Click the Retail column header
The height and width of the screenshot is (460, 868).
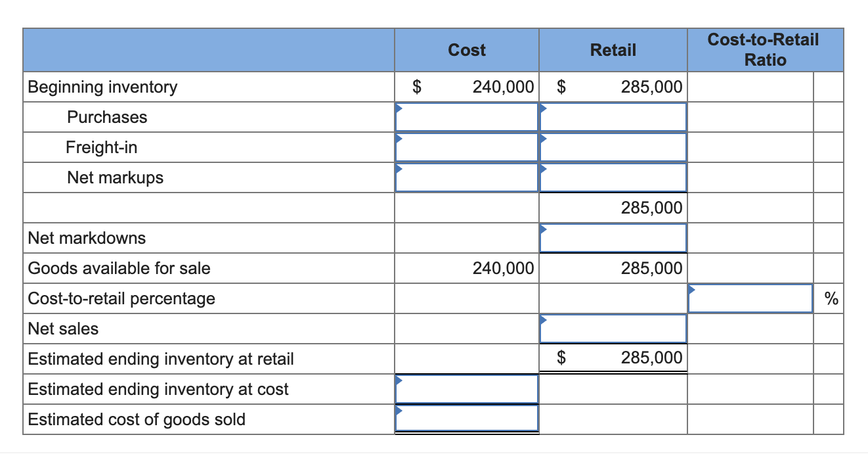pyautogui.click(x=613, y=49)
